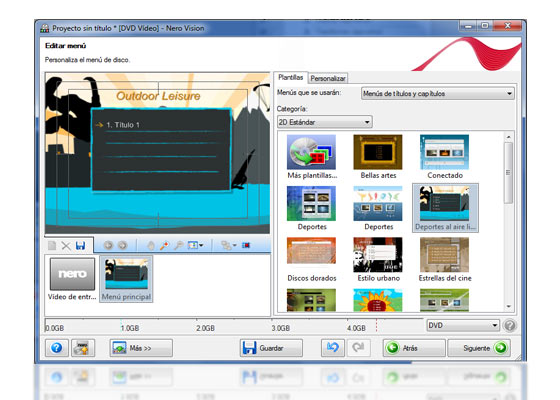Screen dimensions: 560x400
Task: Open the Menús que se usarán dropdown
Action: 438,94
